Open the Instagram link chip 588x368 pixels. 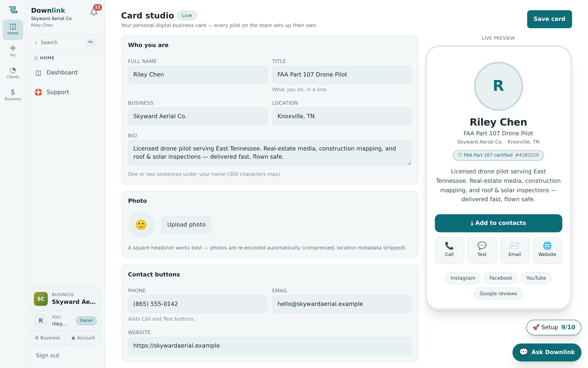click(x=463, y=278)
